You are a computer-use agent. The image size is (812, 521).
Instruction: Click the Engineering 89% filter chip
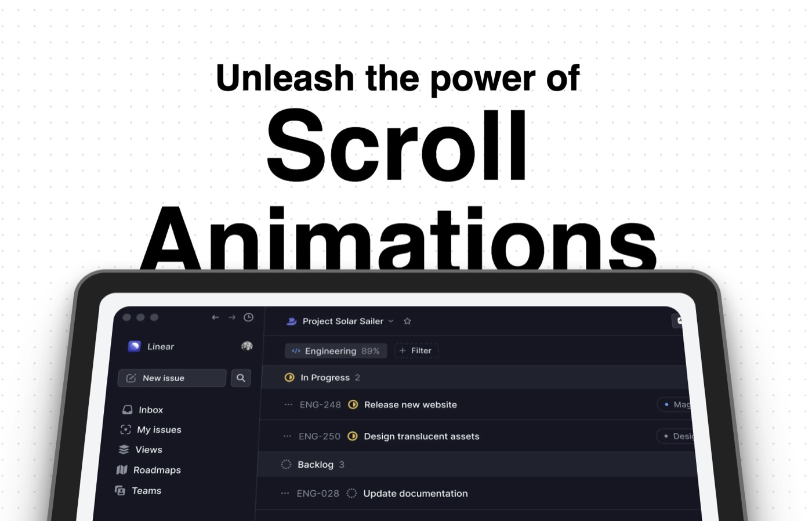(x=336, y=351)
